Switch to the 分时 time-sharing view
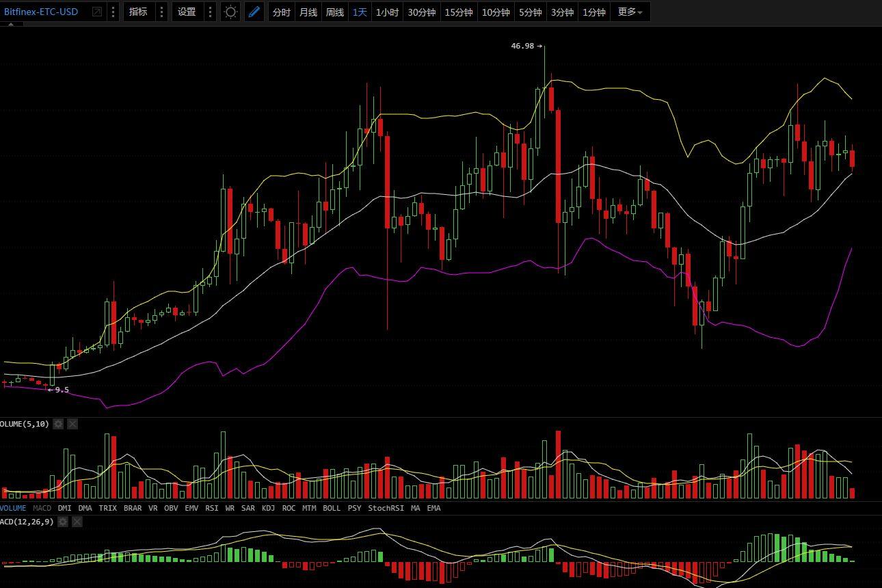Screen dimensions: 882x588 point(281,12)
